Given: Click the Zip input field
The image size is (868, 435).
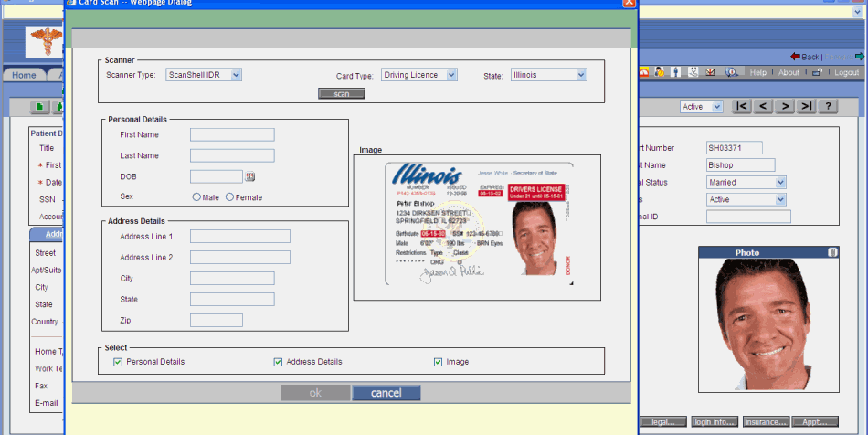Looking at the screenshot, I should click(x=217, y=321).
